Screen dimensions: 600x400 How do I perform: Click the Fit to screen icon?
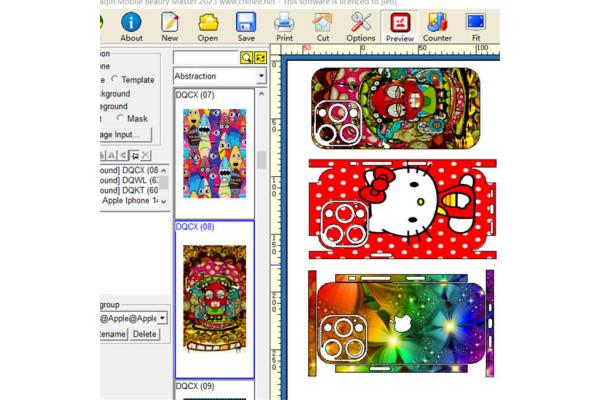click(x=476, y=27)
